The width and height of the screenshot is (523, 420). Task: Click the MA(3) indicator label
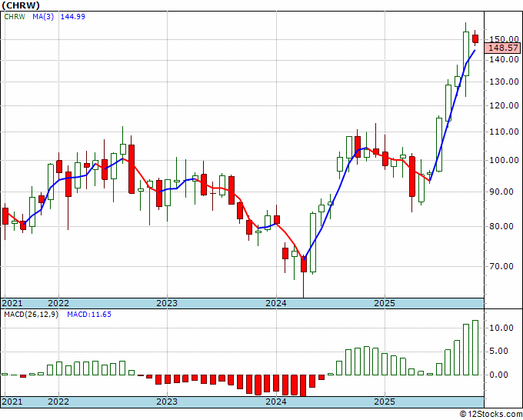point(43,17)
